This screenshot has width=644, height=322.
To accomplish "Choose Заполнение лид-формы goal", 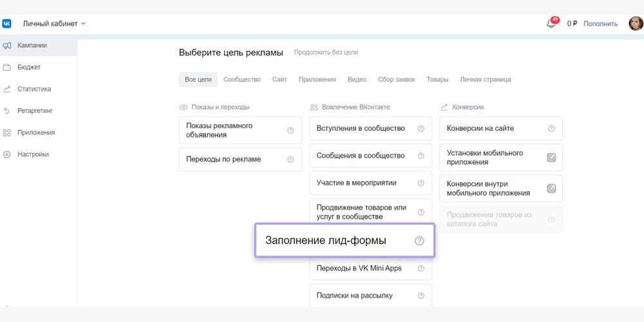I will pos(345,241).
